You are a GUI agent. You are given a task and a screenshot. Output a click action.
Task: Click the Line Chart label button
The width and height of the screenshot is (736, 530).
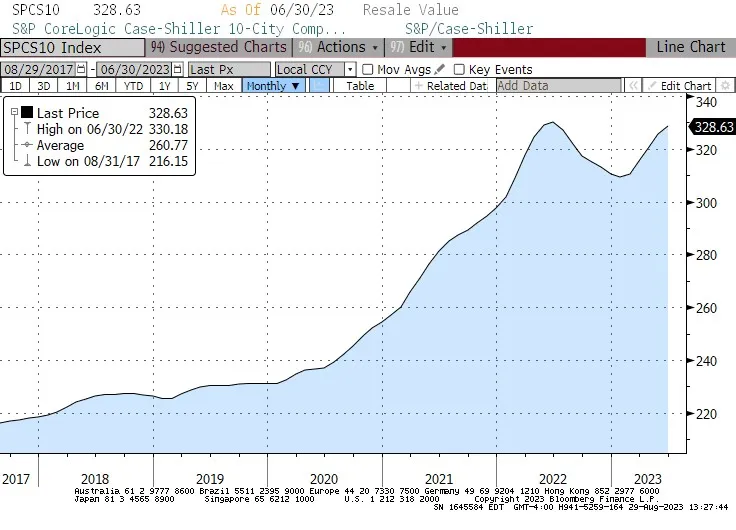(x=690, y=47)
